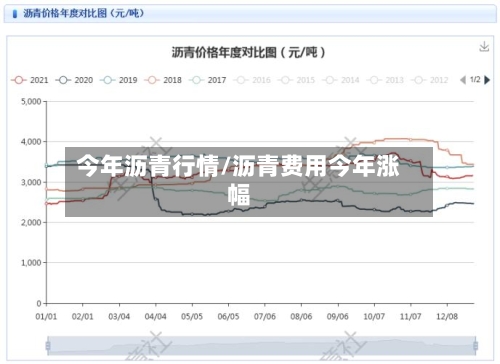This screenshot has width=500, height=364.
Task: Click the 12/08 x-axis date label
Action: 447,316
